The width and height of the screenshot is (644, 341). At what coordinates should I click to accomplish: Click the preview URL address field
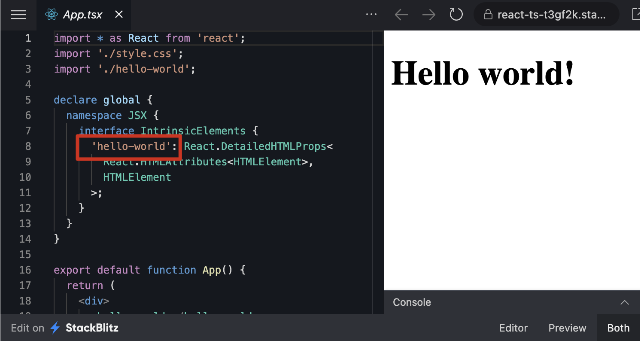click(x=552, y=15)
